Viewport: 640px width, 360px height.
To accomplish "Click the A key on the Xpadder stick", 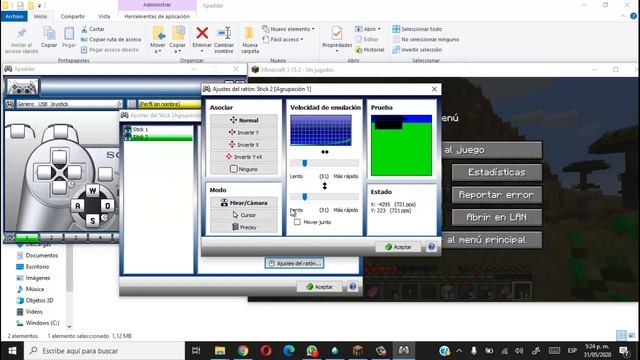I will pyautogui.click(x=78, y=206).
